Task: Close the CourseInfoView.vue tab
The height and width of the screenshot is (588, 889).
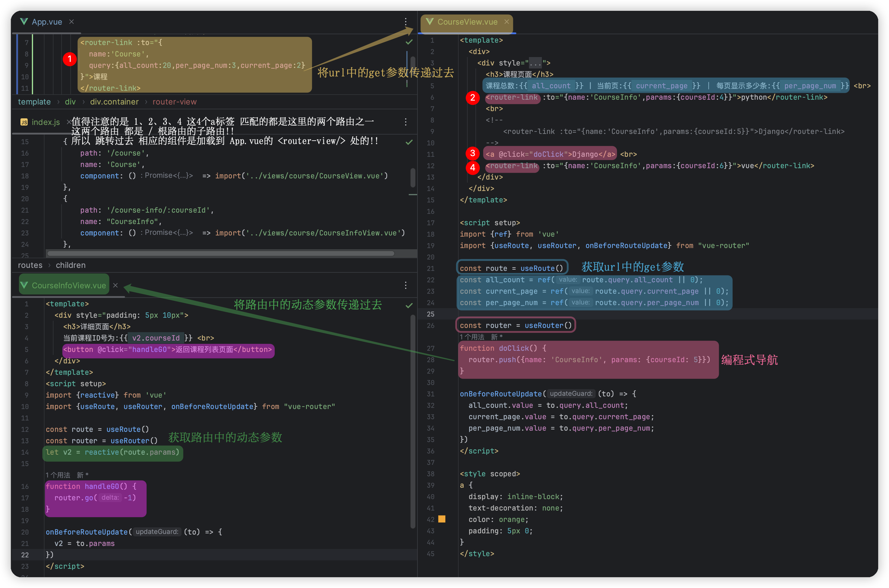Action: (116, 285)
